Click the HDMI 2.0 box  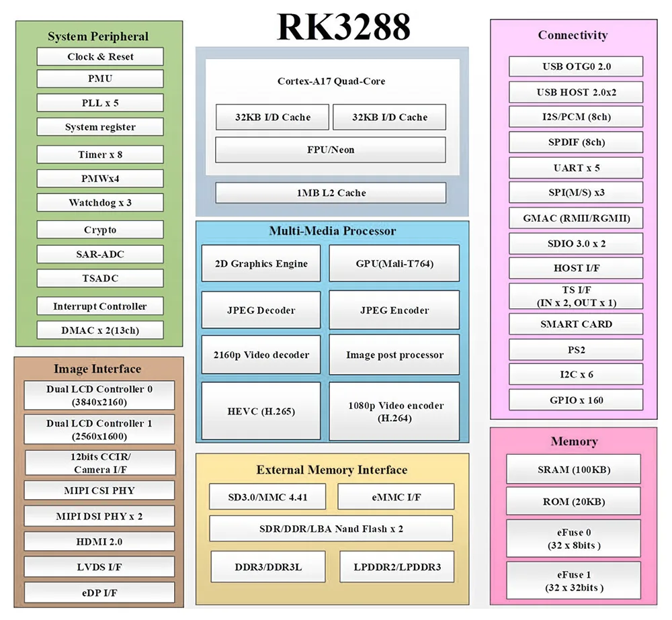[100, 541]
